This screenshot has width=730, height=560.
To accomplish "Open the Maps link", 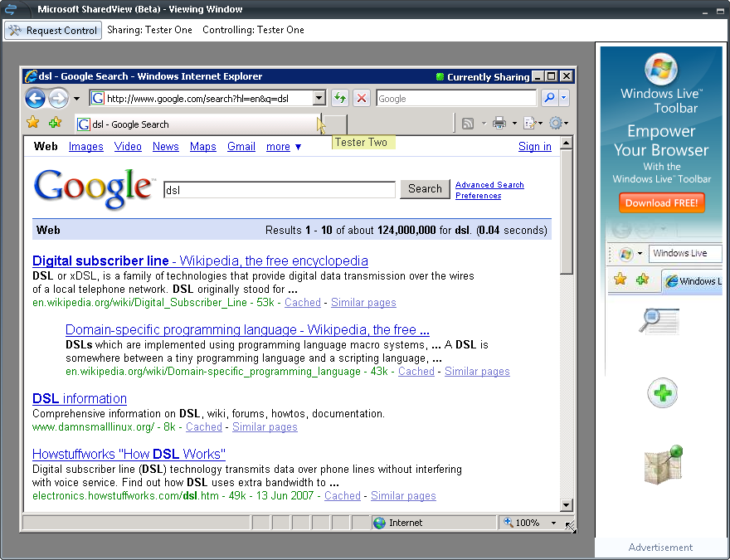I will tap(203, 147).
